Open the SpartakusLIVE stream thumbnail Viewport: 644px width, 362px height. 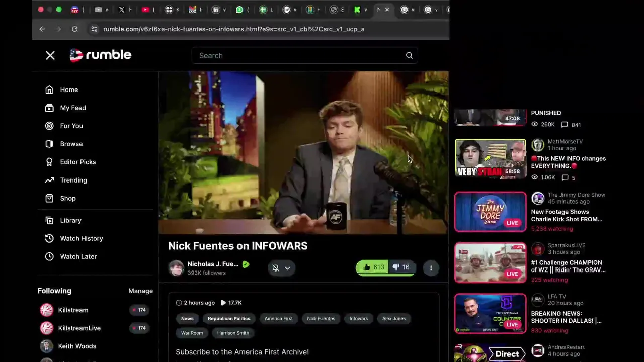pyautogui.click(x=491, y=263)
